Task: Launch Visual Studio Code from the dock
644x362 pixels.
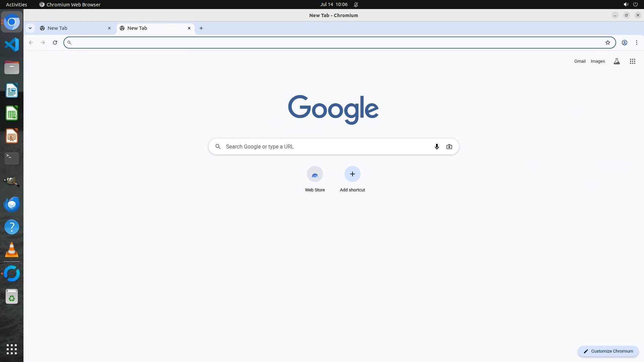Action: [x=12, y=45]
